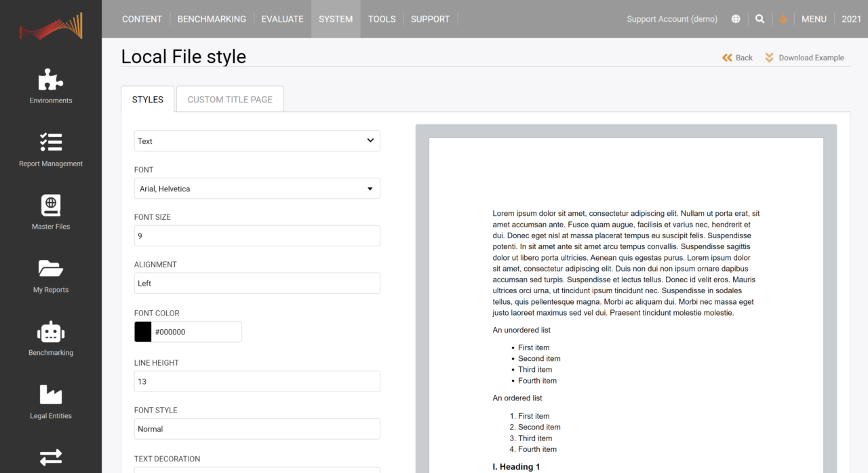Screen dimensions: 868x473
Task: Open the style element dropdown showing Text
Action: 256,140
